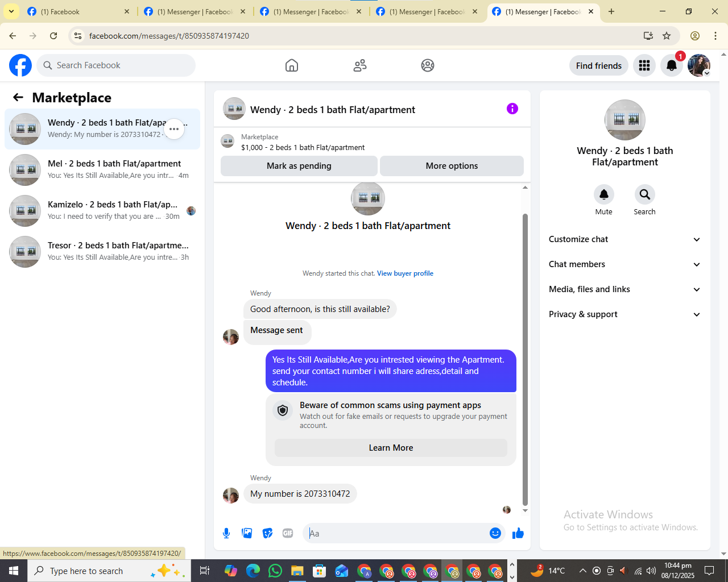This screenshot has height=582, width=728.
Task: Click Learn More on the scam warning
Action: [x=391, y=448]
